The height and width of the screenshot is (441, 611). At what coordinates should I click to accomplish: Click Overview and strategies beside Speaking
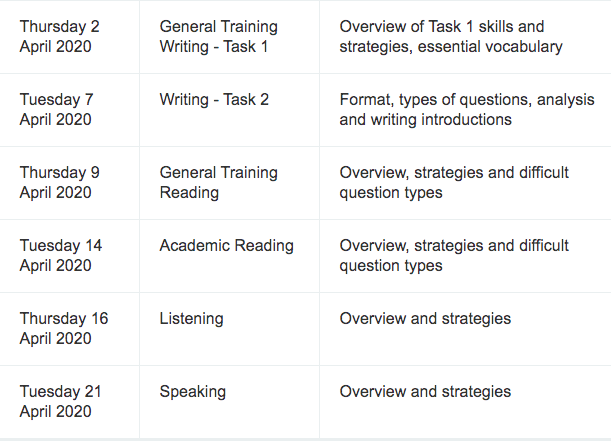click(425, 392)
